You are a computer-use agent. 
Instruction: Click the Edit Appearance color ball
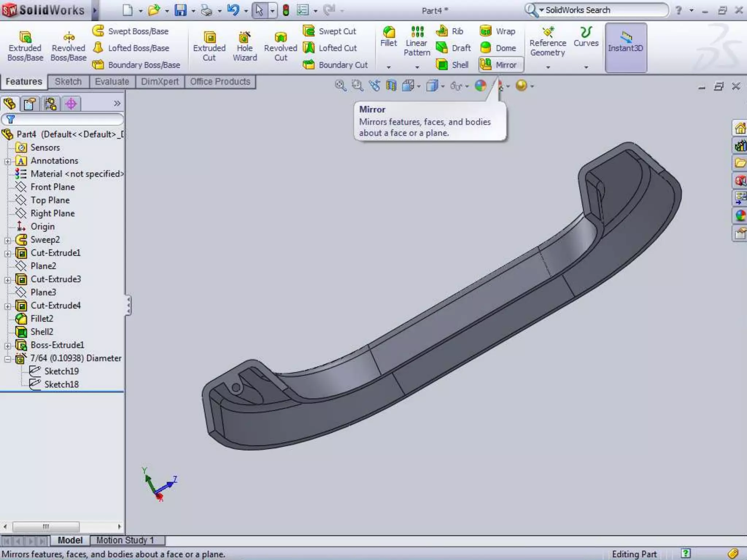pyautogui.click(x=480, y=86)
